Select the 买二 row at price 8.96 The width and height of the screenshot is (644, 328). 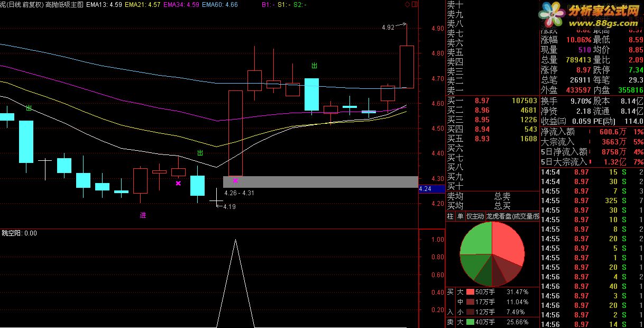tap(492, 110)
